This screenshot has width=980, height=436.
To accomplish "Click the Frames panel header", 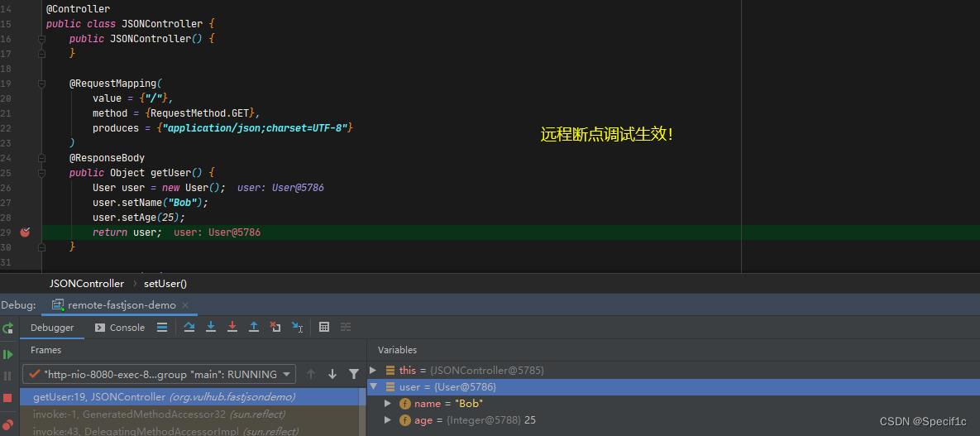I will coord(46,350).
